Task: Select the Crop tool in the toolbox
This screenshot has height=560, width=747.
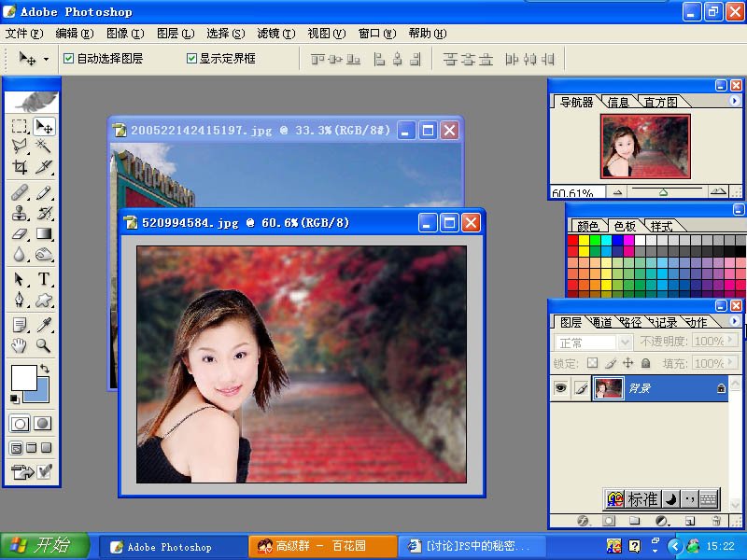Action: click(x=20, y=168)
